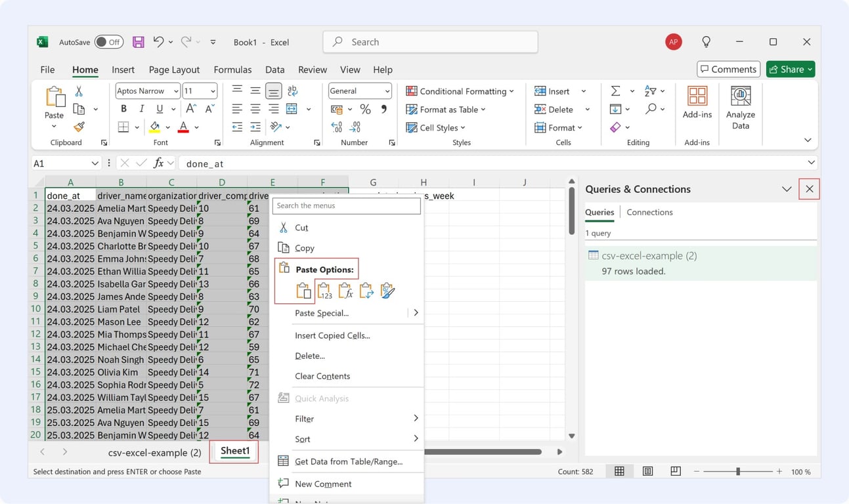Click the Orientation text angle icon

276,127
